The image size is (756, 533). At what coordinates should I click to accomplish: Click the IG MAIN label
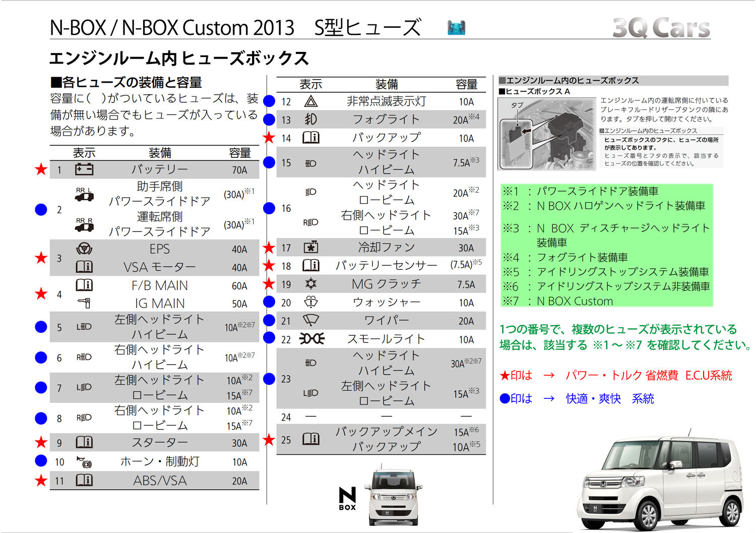tap(160, 304)
